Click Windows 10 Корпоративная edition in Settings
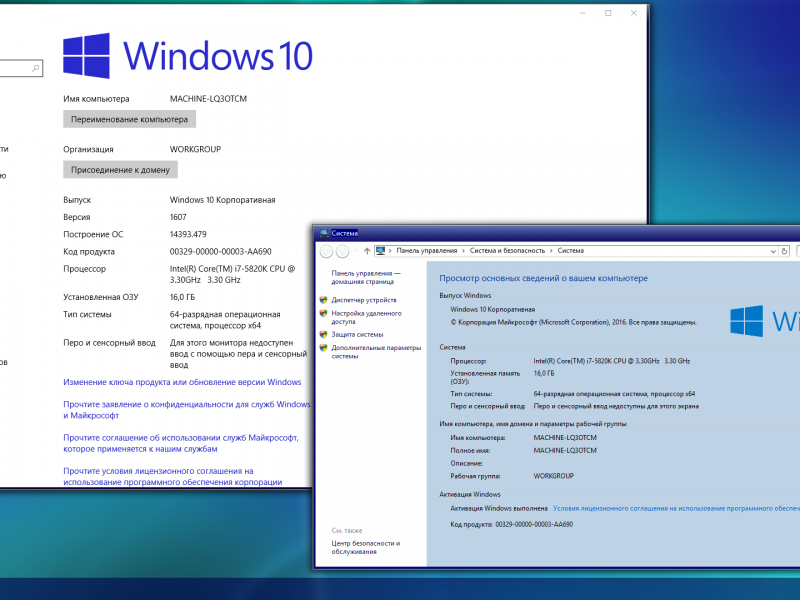This screenshot has height=600, width=800. pyautogui.click(x=222, y=200)
